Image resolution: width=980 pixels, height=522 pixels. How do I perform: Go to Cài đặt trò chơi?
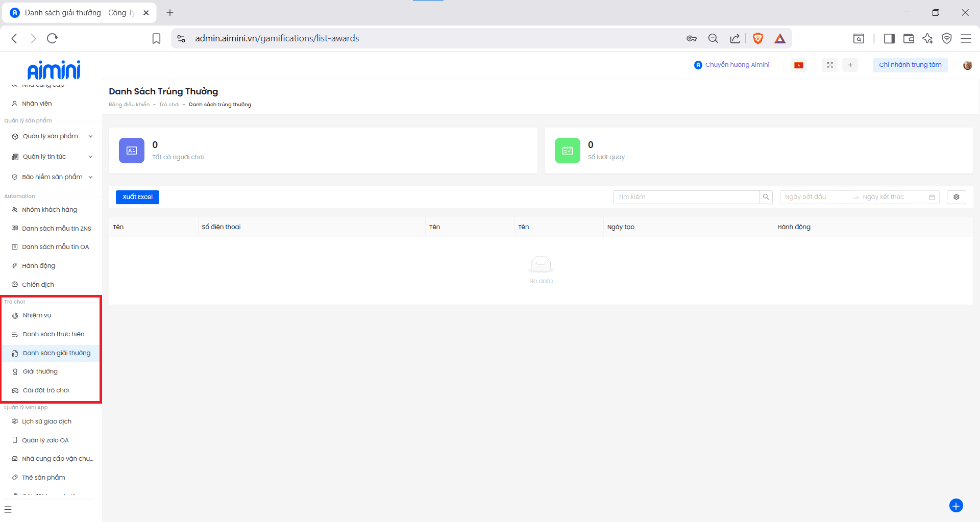tap(46, 390)
